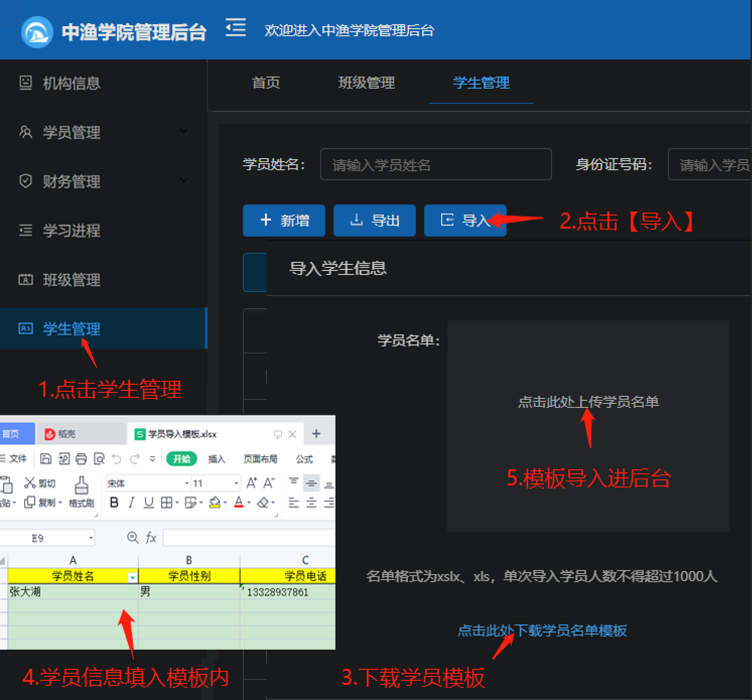
Task: Click the 导出 button
Action: pos(375,220)
